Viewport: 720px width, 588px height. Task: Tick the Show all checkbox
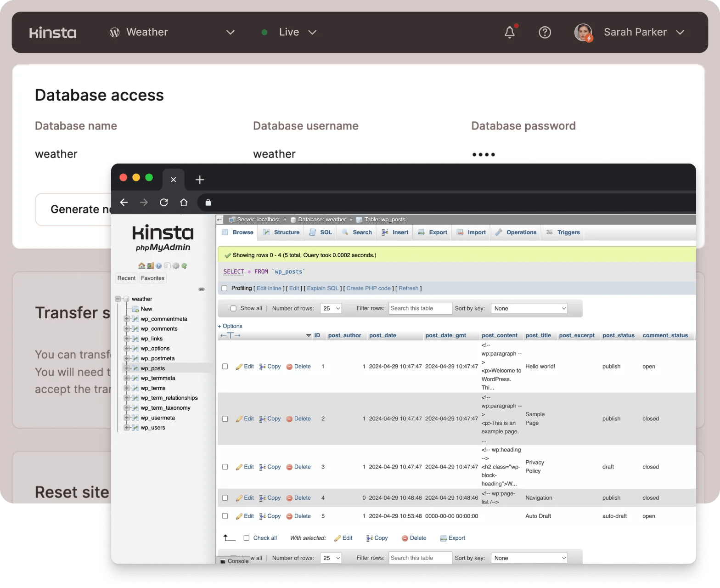[x=233, y=309]
